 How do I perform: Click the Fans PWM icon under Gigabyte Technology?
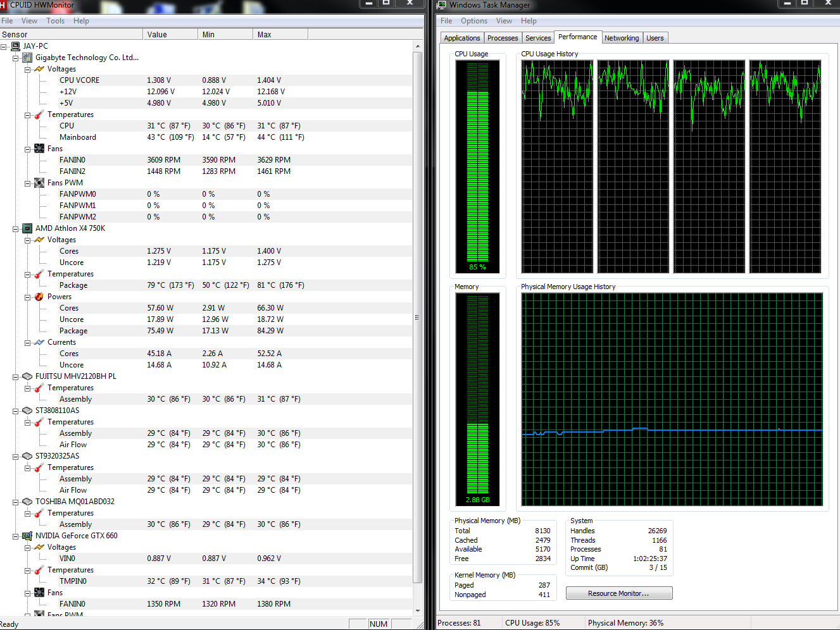pos(39,183)
